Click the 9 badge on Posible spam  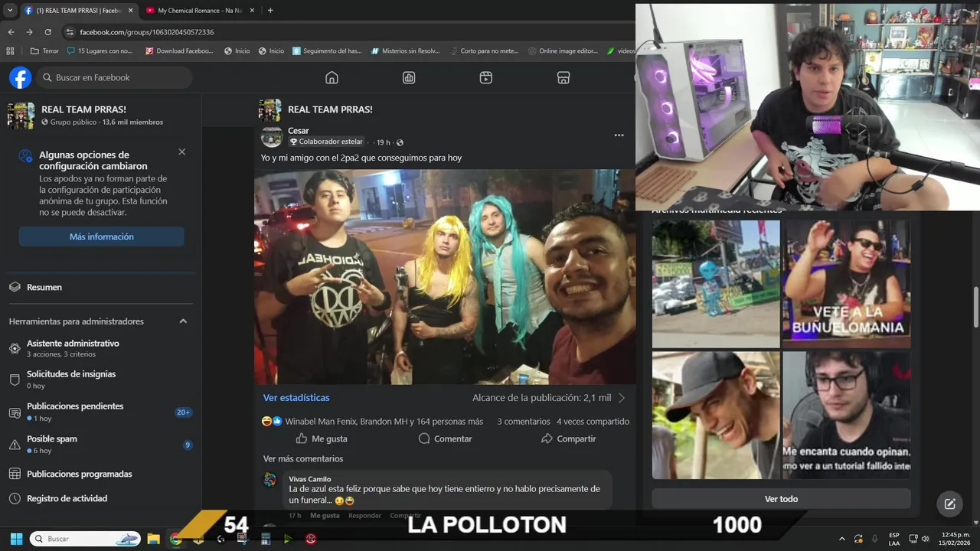[x=188, y=445]
